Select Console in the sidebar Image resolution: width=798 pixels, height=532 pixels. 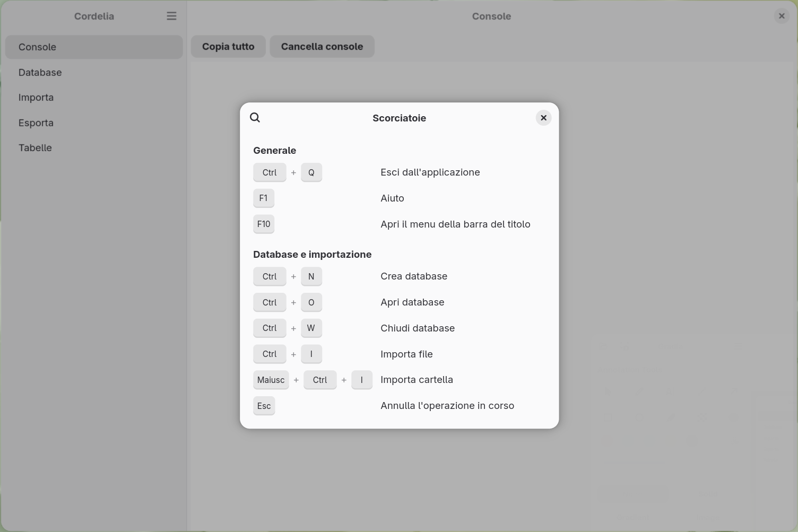(x=94, y=47)
